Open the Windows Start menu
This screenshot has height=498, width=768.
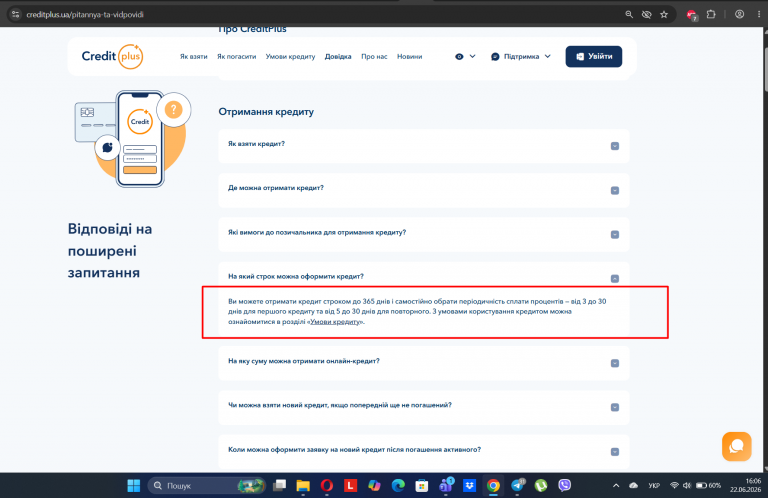tap(133, 485)
